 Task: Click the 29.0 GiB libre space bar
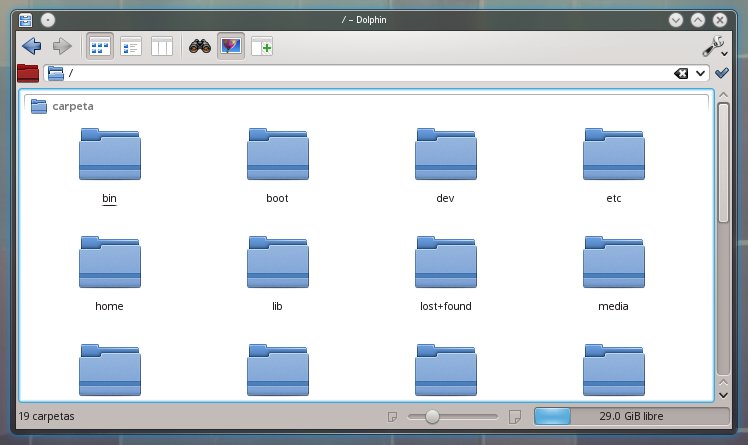point(632,416)
